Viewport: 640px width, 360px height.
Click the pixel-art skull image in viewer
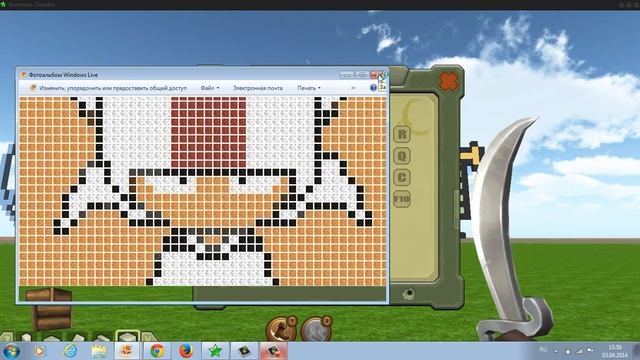tap(203, 191)
